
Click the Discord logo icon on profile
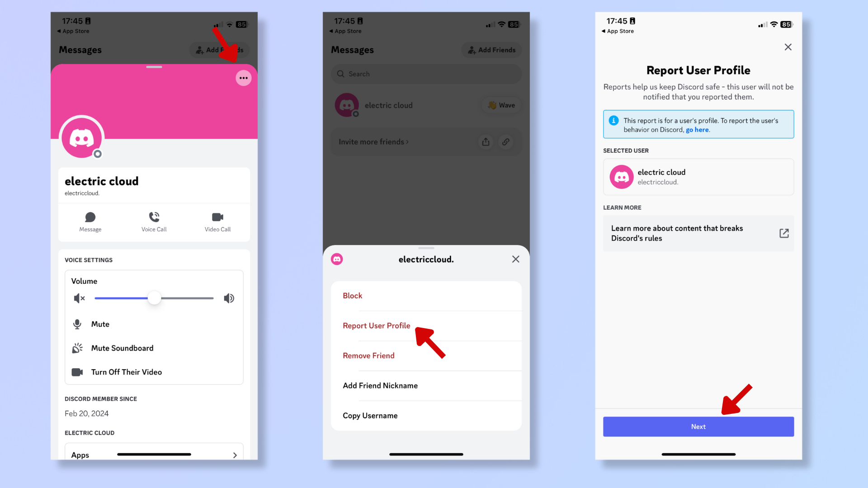tap(82, 138)
